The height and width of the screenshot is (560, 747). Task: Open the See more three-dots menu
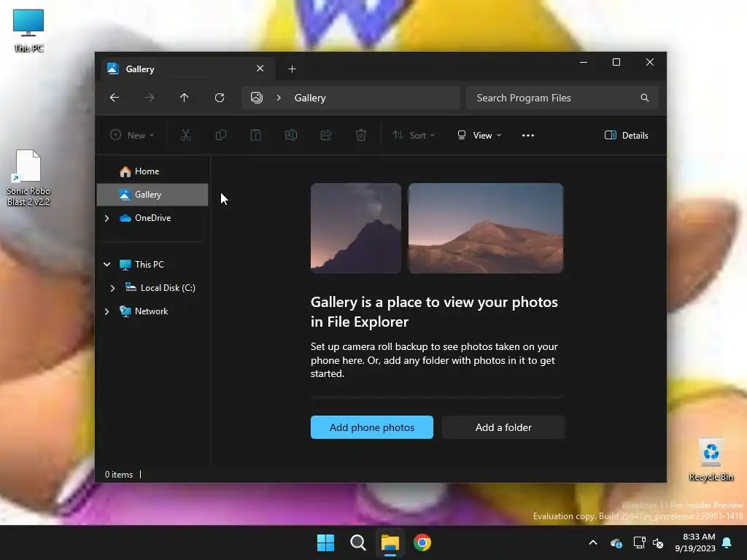[528, 135]
